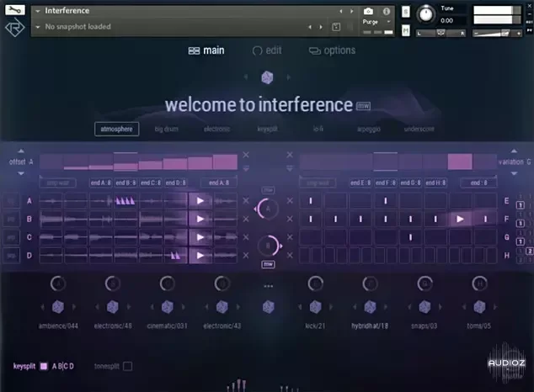Adjust the Tune knob

point(425,14)
